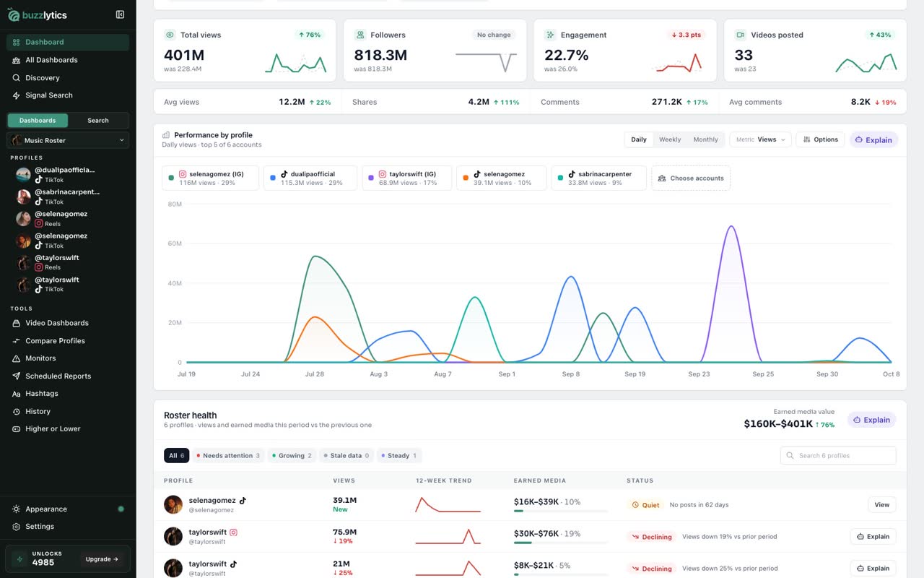Set chart granularity to Monthly

(x=705, y=139)
